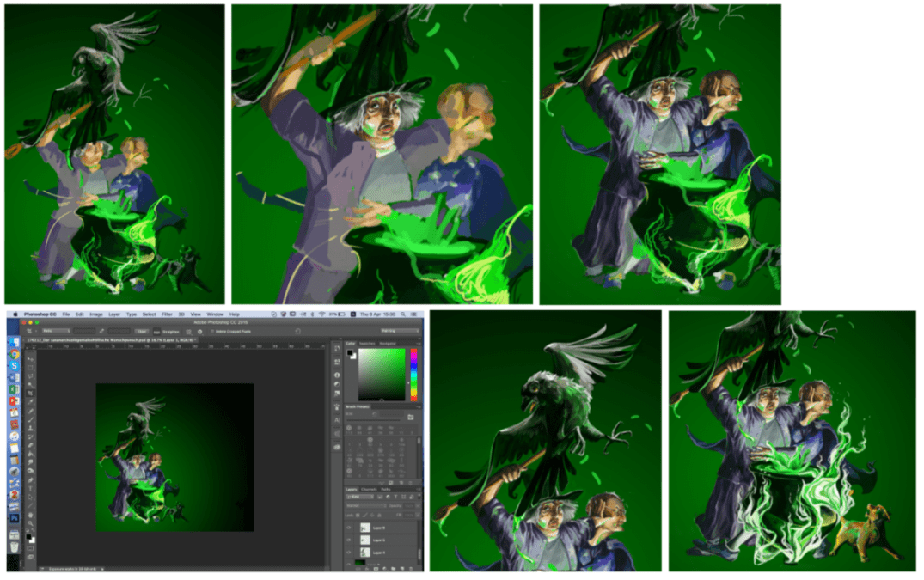Select the Layer 4 thumbnail
The image size is (924, 580).
(364, 552)
